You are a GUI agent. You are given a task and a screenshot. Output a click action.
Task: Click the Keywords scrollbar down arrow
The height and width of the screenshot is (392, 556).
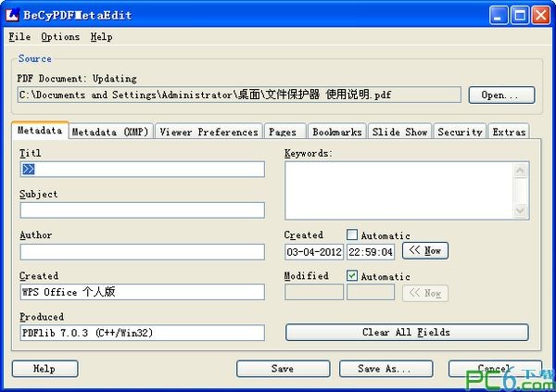520,210
